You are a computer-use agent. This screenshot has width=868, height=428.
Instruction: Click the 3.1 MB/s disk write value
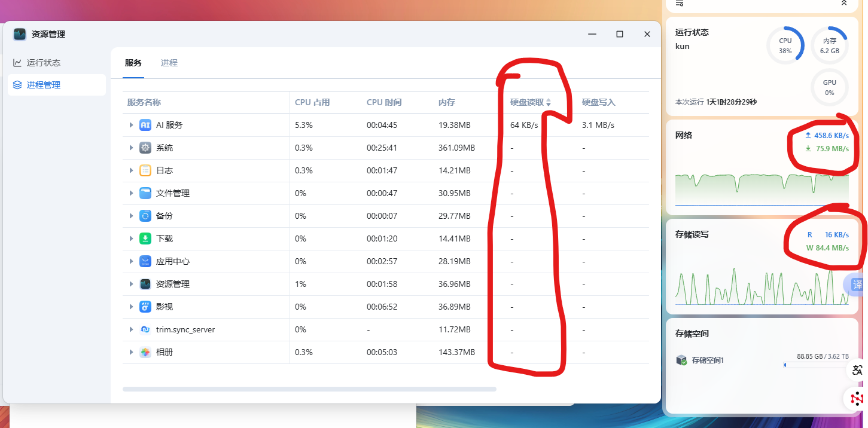598,125
